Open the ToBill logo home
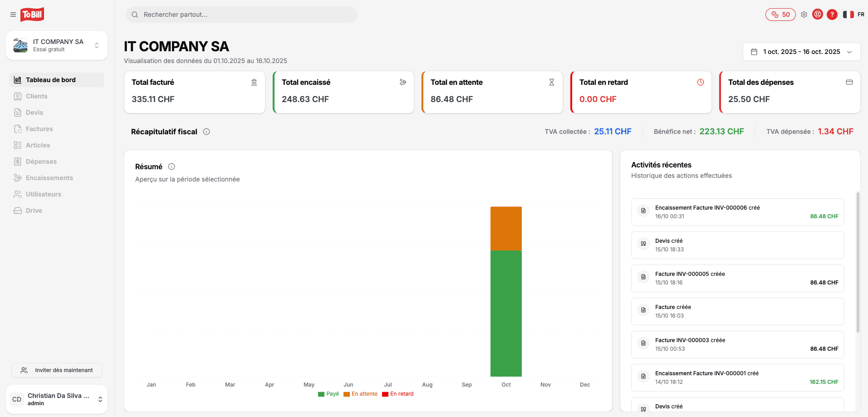Screen dimensions: 868x417 pyautogui.click(x=32, y=15)
